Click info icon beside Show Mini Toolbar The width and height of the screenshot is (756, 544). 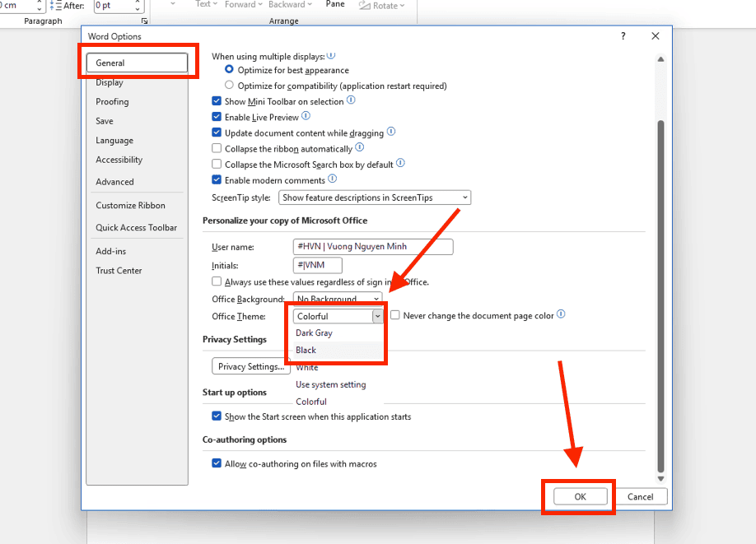pyautogui.click(x=351, y=100)
